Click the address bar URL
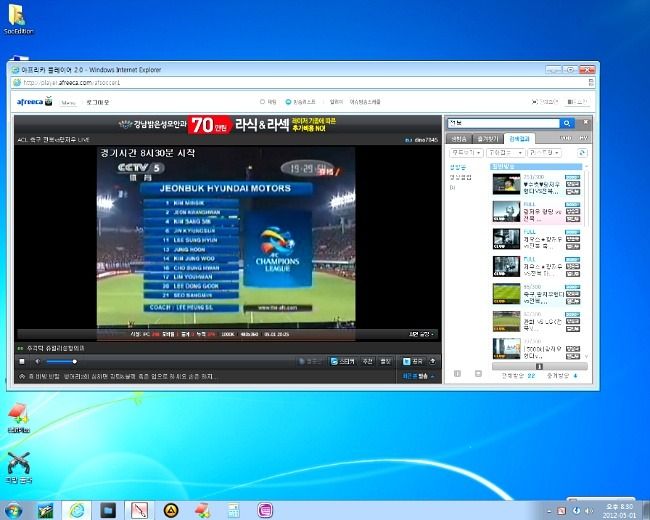The height and width of the screenshot is (520, 650). tap(71, 83)
